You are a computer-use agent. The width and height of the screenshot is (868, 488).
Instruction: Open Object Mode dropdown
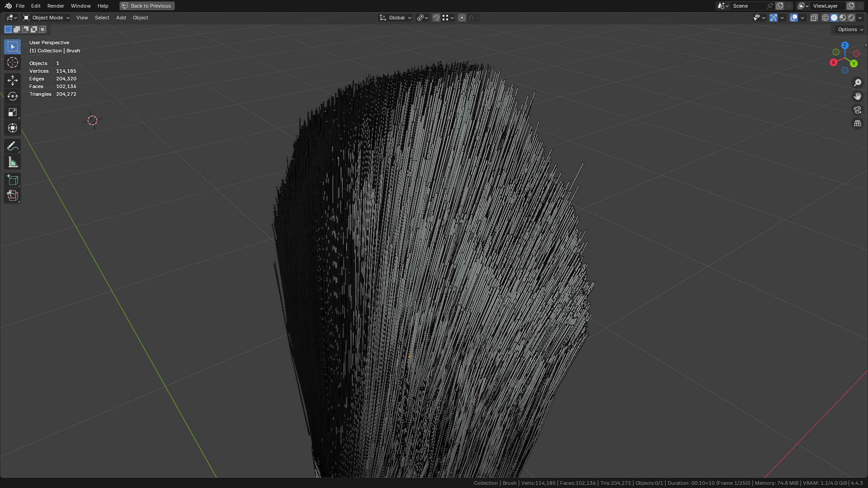[46, 18]
